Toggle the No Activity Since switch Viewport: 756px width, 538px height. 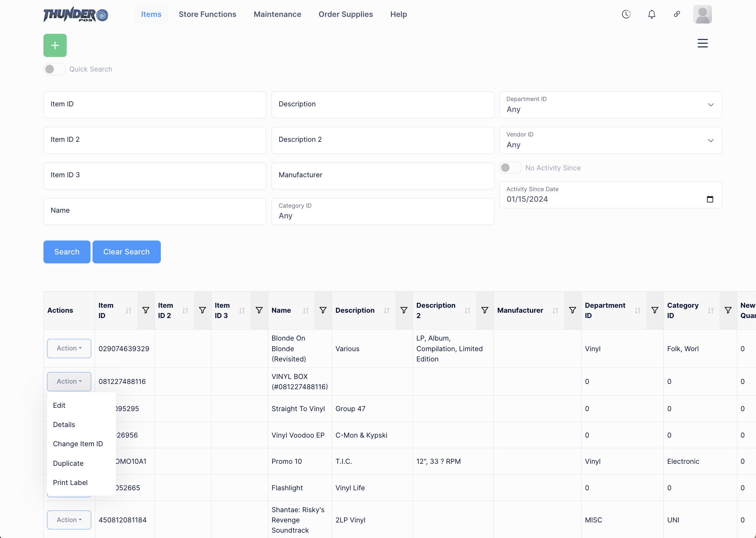[x=510, y=168]
